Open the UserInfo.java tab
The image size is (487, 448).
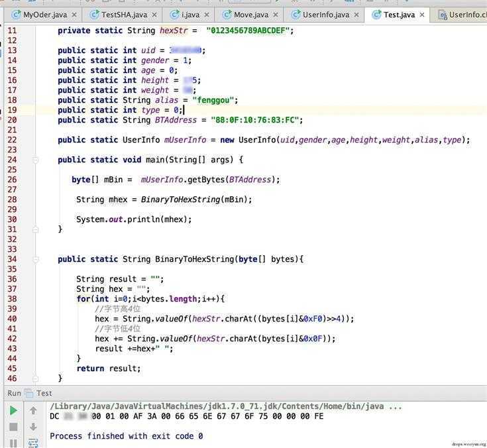326,15
